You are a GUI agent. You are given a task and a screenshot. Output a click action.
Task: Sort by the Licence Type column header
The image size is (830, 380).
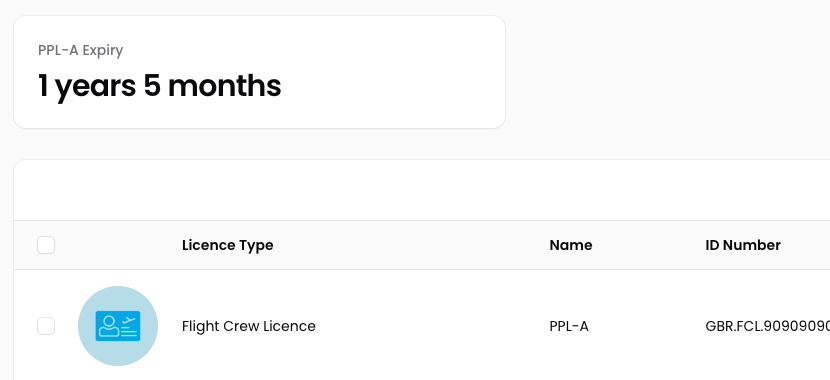[228, 245]
